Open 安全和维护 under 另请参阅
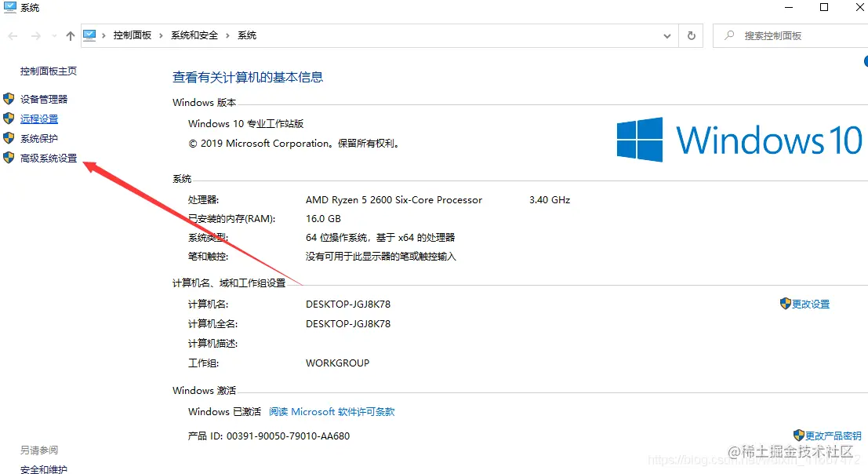The height and width of the screenshot is (474, 868). click(44, 469)
